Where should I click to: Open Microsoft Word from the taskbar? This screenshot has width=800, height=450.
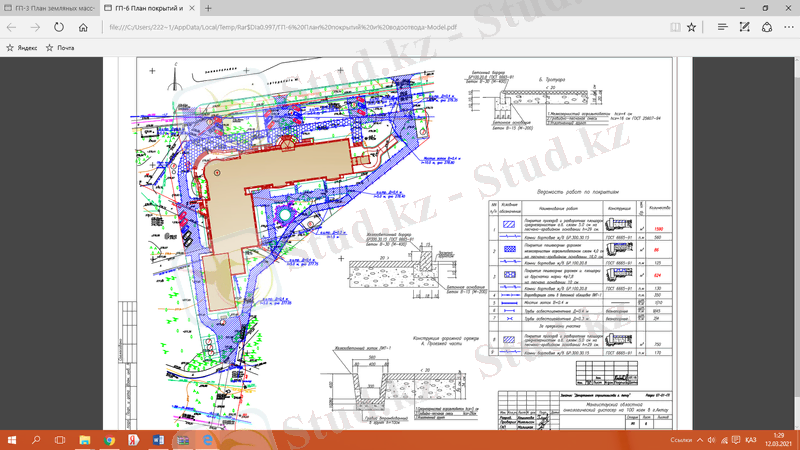point(158,439)
